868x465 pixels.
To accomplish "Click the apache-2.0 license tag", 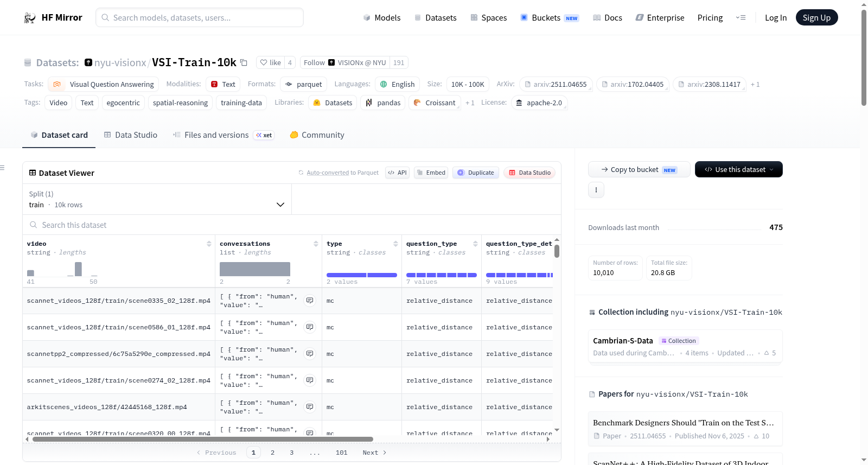I will pos(539,103).
